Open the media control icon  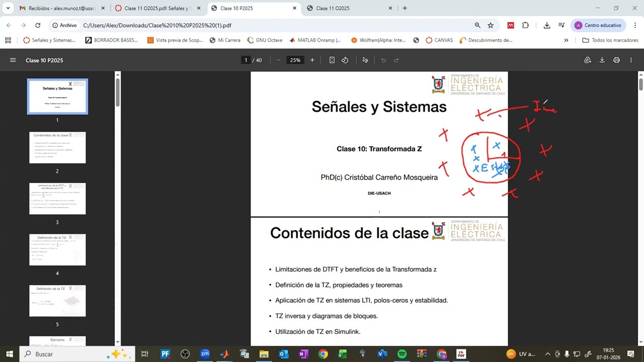561,25
